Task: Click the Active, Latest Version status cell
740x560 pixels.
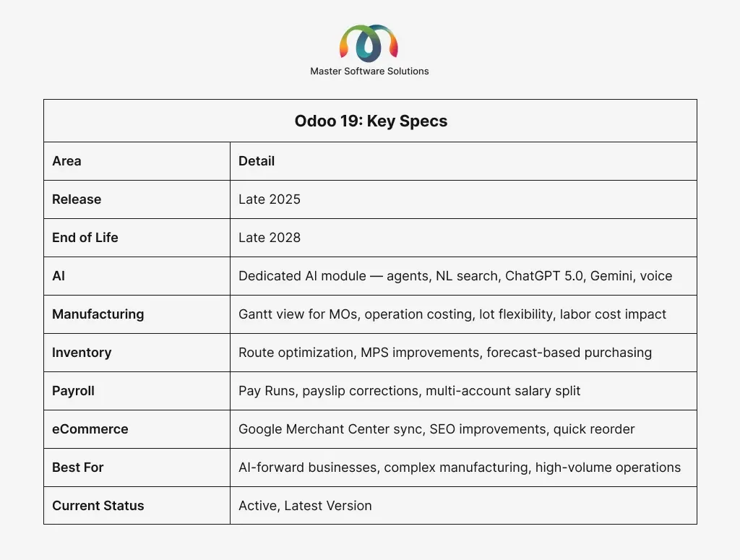Action: [305, 506]
